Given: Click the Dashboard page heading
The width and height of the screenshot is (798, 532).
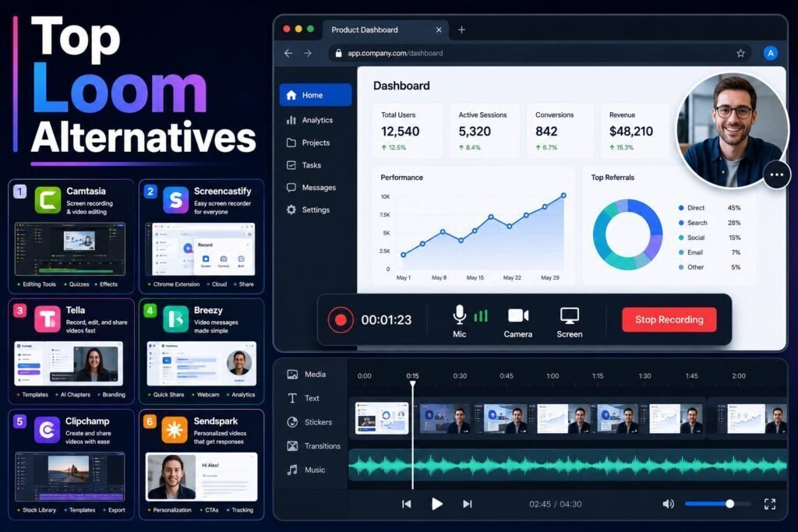Looking at the screenshot, I should pos(401,86).
